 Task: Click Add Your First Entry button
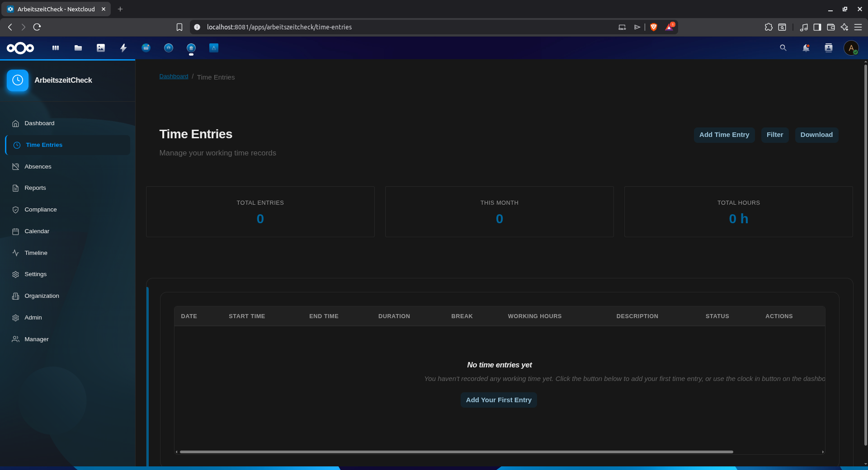tap(498, 400)
